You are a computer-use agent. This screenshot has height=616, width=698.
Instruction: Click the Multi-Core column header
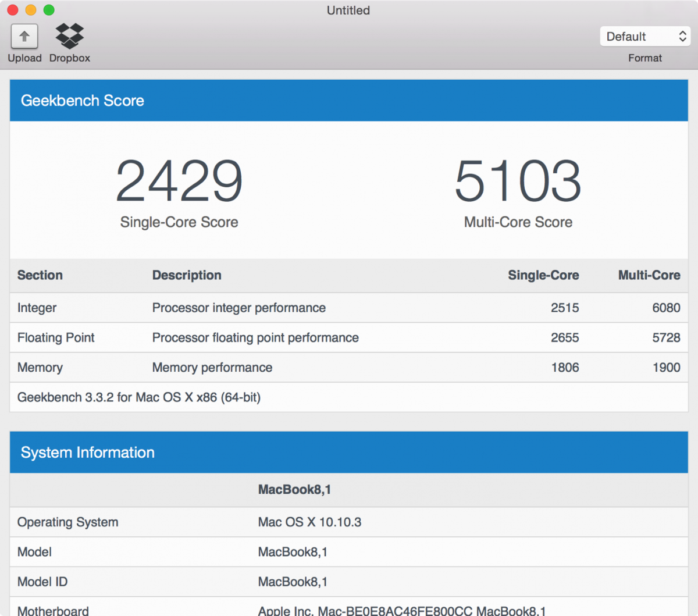click(x=649, y=275)
